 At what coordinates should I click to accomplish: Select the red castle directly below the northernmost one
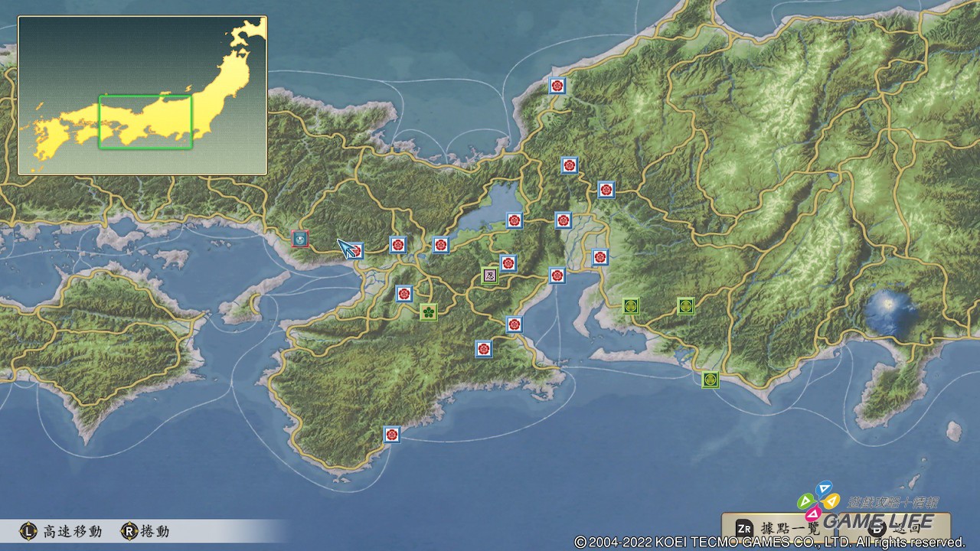[x=569, y=165]
